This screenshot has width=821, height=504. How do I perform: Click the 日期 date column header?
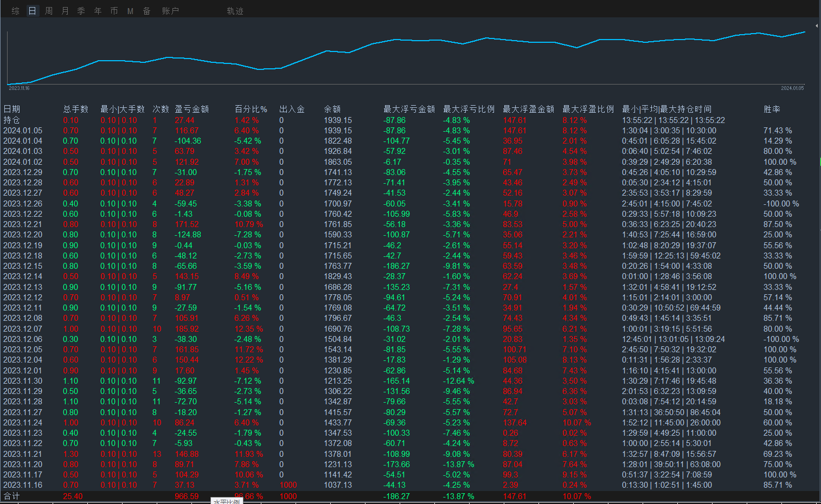pyautogui.click(x=12, y=109)
